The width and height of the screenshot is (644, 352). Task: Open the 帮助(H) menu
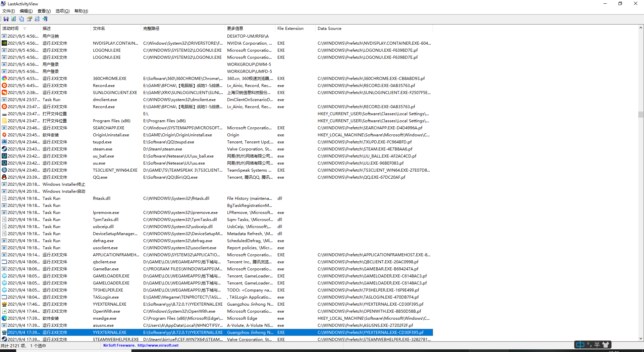(x=81, y=11)
